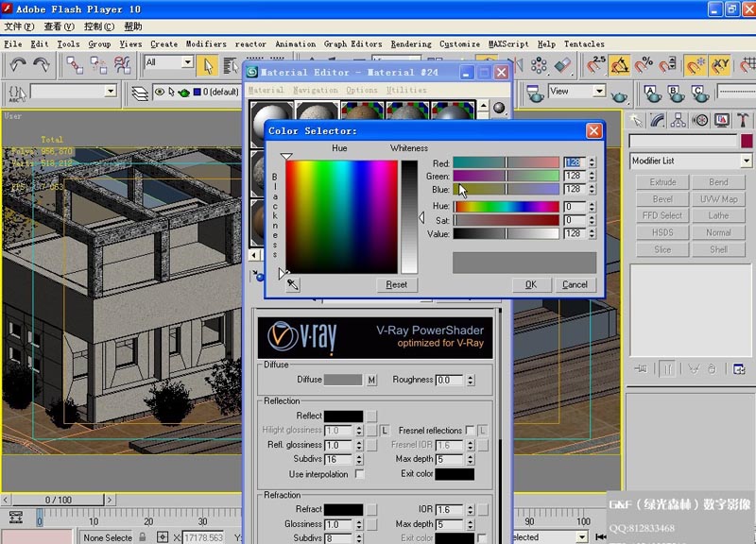Screen dimensions: 756x544
Task: Click the Diffuse color swatch
Action: click(343, 381)
